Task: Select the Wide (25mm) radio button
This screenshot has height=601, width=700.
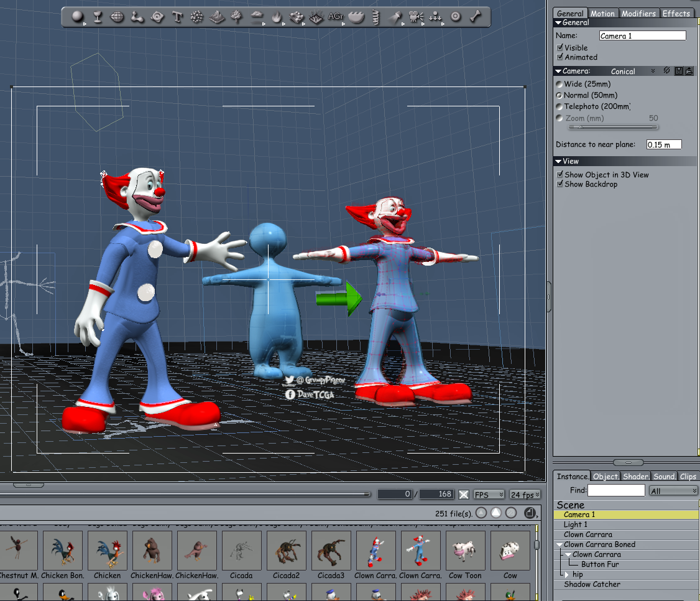Action: click(559, 84)
